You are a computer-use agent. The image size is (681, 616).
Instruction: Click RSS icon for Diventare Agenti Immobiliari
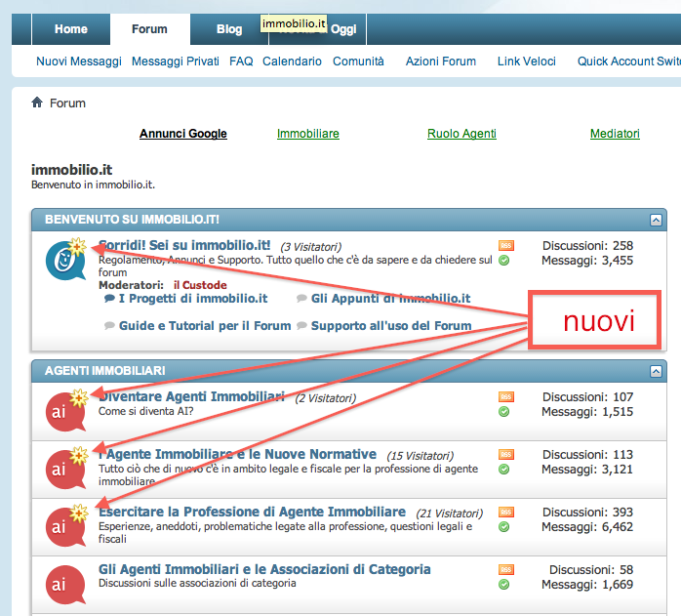pyautogui.click(x=505, y=396)
